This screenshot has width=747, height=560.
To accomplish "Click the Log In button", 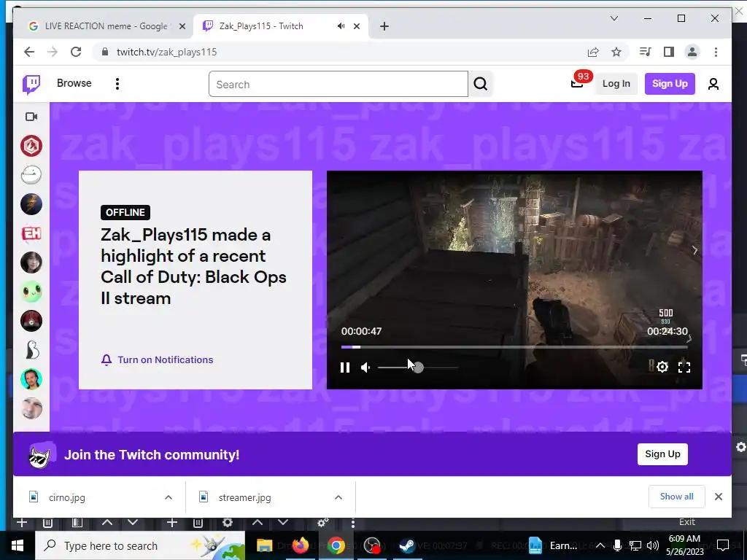I will [616, 84].
